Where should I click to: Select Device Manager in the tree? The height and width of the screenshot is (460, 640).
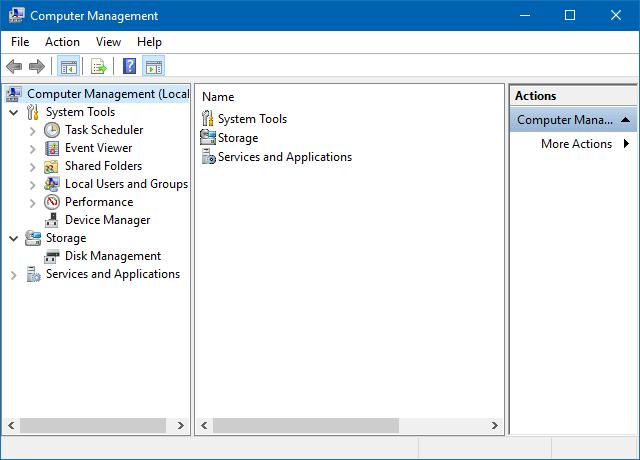[x=107, y=220]
